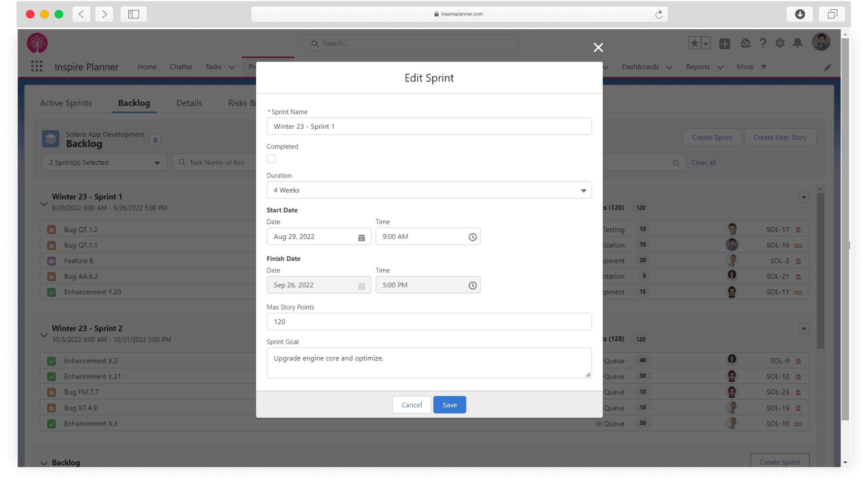The width and height of the screenshot is (868, 498).
Task: Click the bug icon for Bug QT.1.2
Action: click(51, 229)
